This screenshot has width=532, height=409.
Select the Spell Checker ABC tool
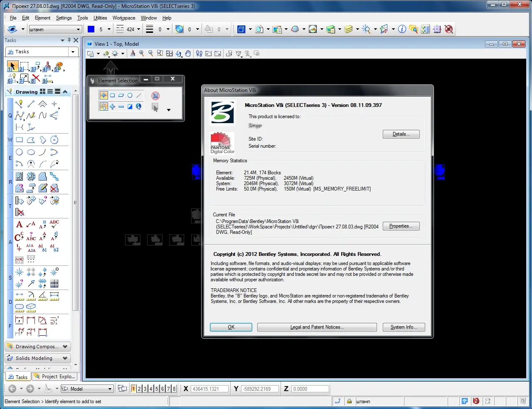pyautogui.click(x=54, y=224)
